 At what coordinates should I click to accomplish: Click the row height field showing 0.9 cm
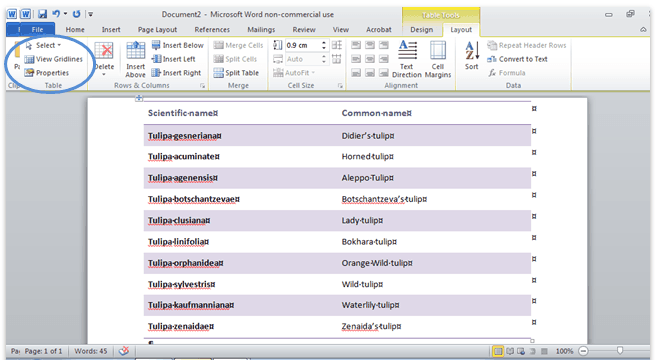[302, 45]
